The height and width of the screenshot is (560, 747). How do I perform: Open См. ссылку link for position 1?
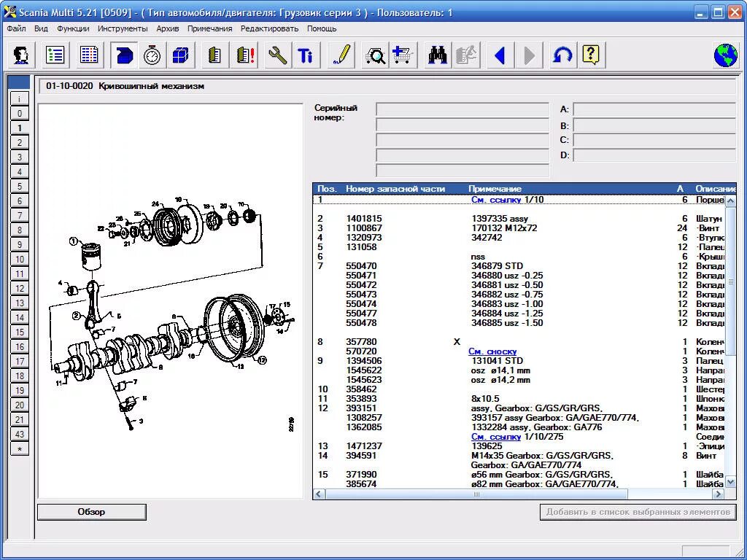495,200
